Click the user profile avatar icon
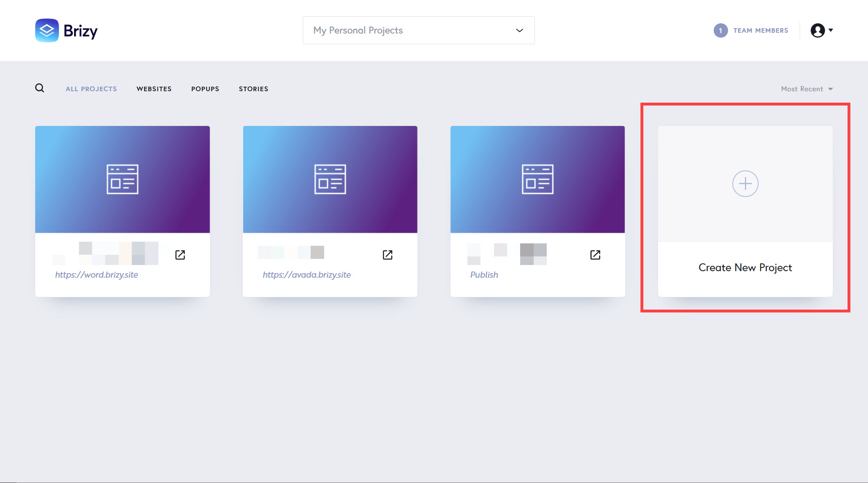The width and height of the screenshot is (868, 483). point(817,30)
